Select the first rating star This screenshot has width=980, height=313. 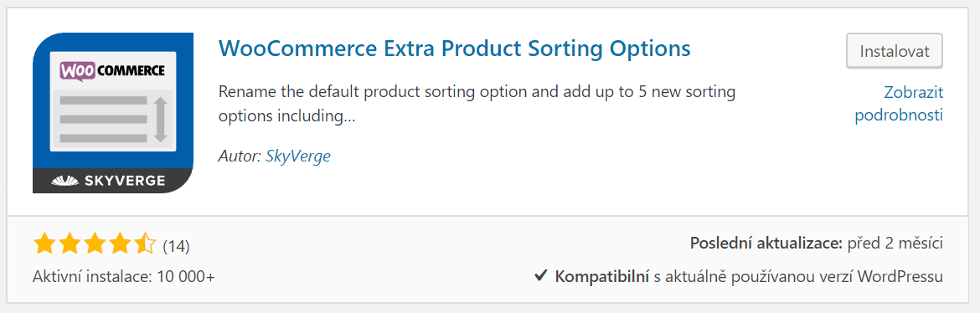click(45, 244)
